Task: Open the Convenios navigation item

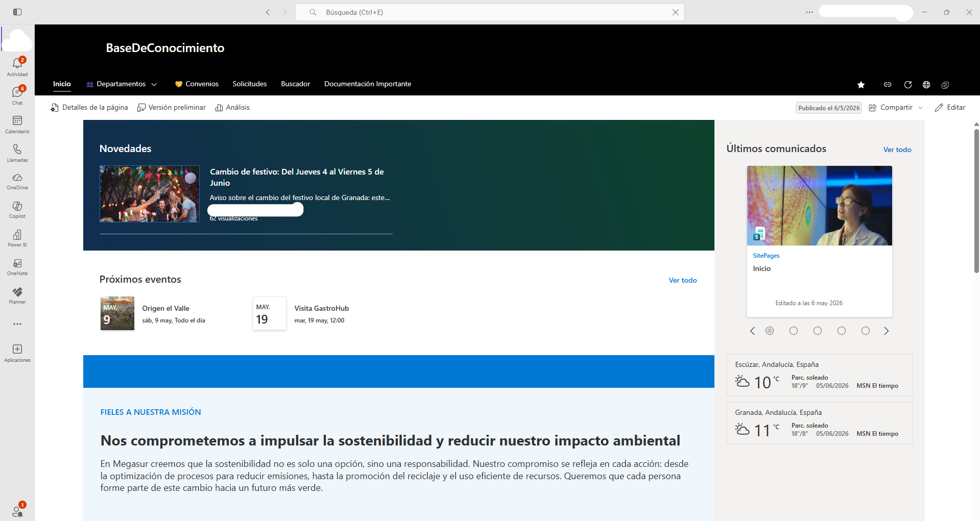Action: [x=197, y=84]
